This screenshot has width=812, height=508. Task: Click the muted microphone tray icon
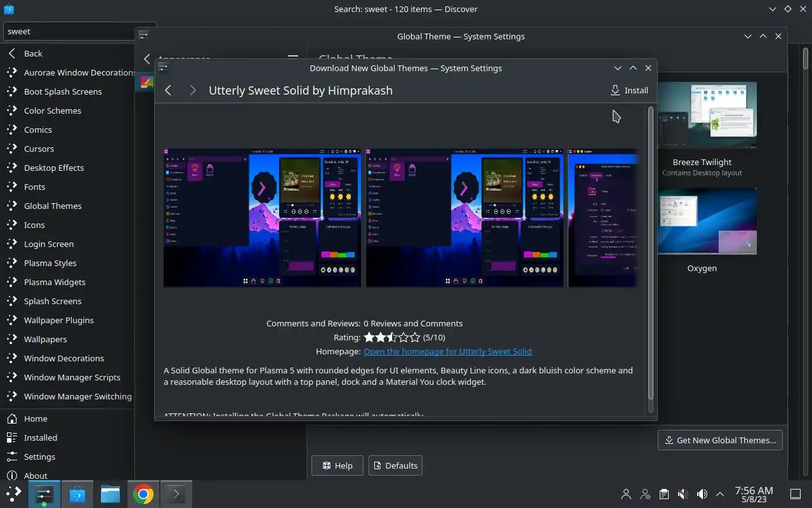tap(683, 494)
